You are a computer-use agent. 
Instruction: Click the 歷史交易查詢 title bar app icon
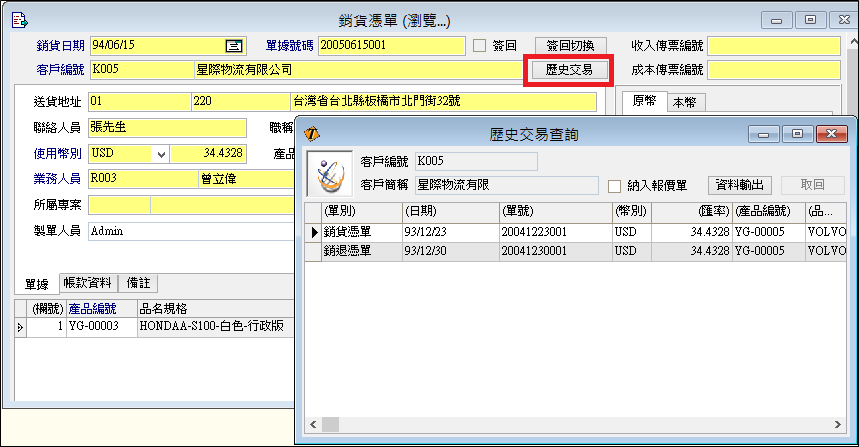[x=312, y=133]
